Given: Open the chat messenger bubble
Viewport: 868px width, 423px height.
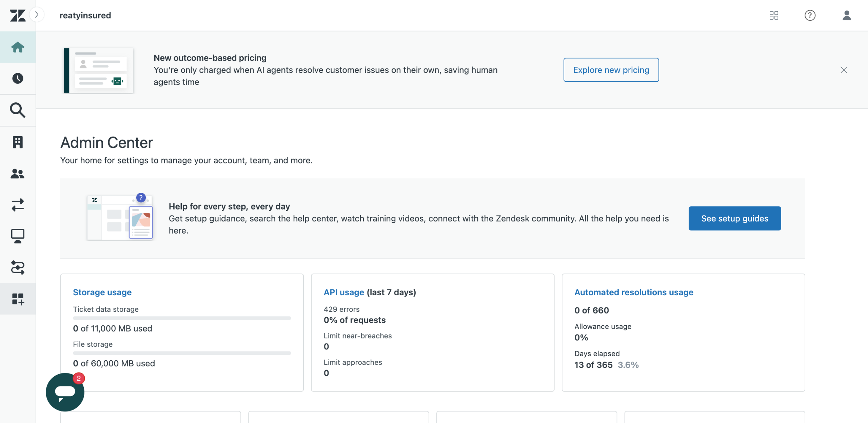Looking at the screenshot, I should (x=65, y=392).
